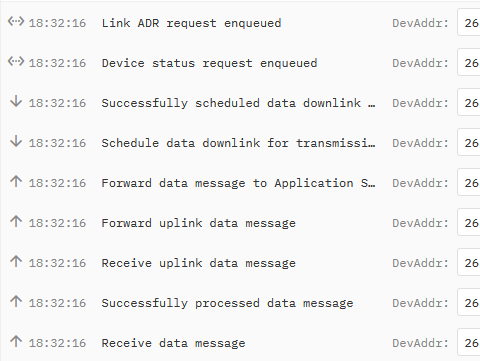The image size is (480, 361).
Task: Click the timestamp of Receive data message event
Action: coord(57,343)
